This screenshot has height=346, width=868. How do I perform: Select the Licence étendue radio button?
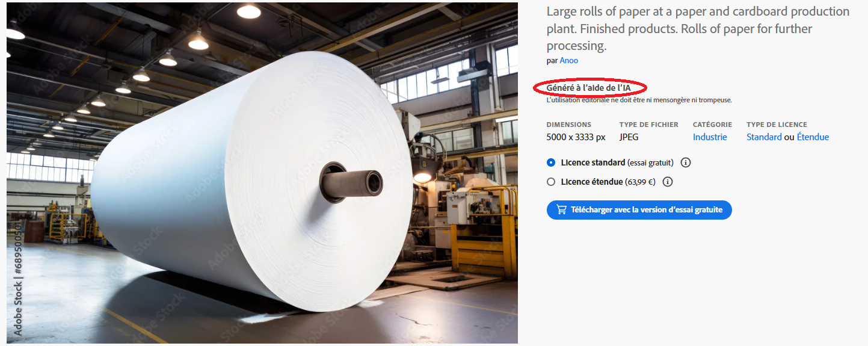point(551,182)
